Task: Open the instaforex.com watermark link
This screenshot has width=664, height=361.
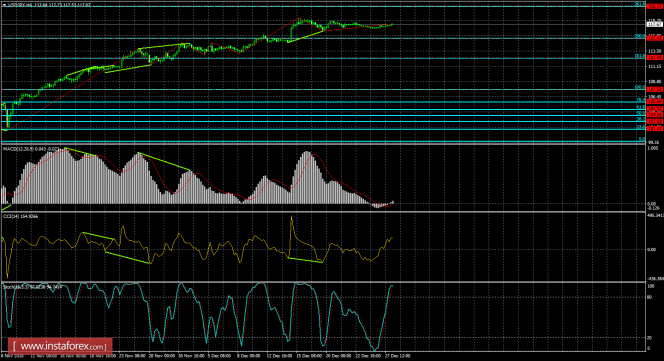Action: [60, 346]
